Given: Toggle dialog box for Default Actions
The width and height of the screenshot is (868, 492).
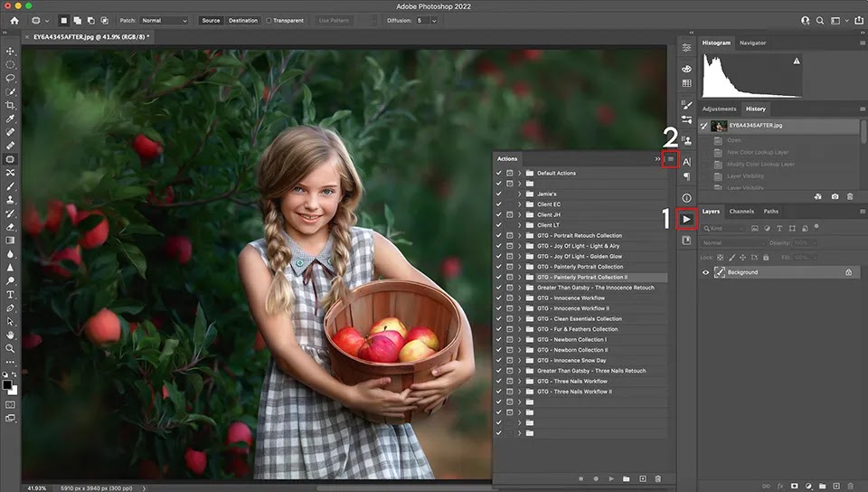Looking at the screenshot, I should click(x=509, y=174).
